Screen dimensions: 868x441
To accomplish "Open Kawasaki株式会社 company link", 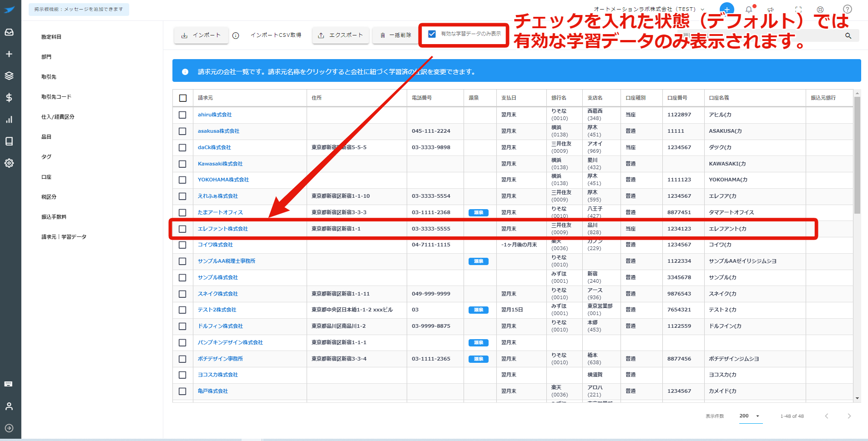I will pos(220,164).
